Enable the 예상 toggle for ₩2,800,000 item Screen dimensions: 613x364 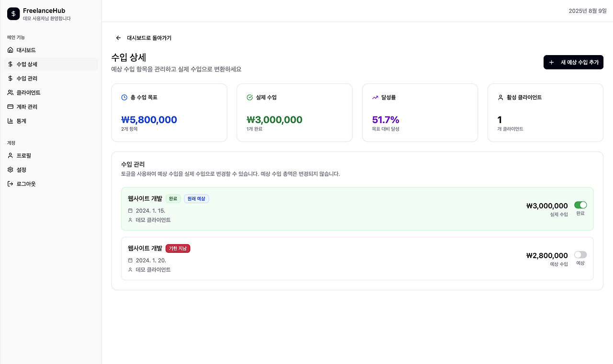pos(580,255)
